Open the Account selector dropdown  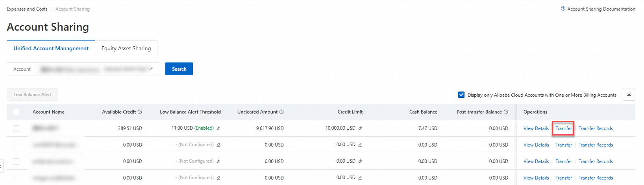[83, 69]
